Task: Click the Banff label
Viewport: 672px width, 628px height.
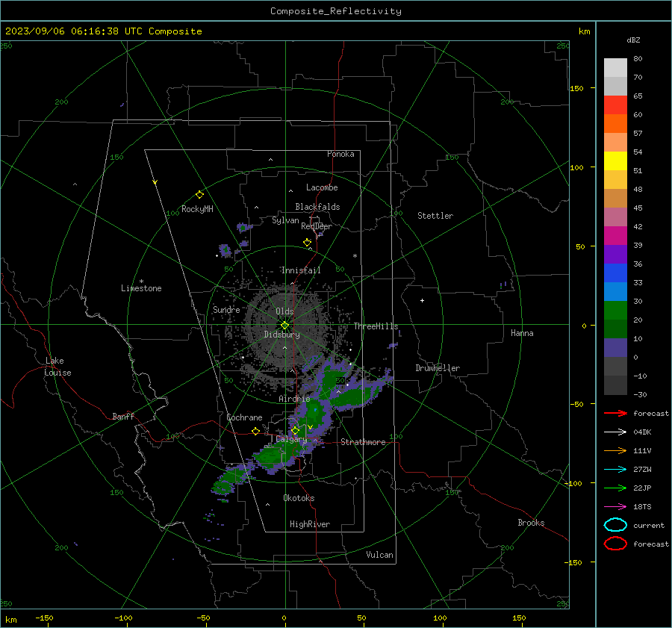Action: (123, 416)
